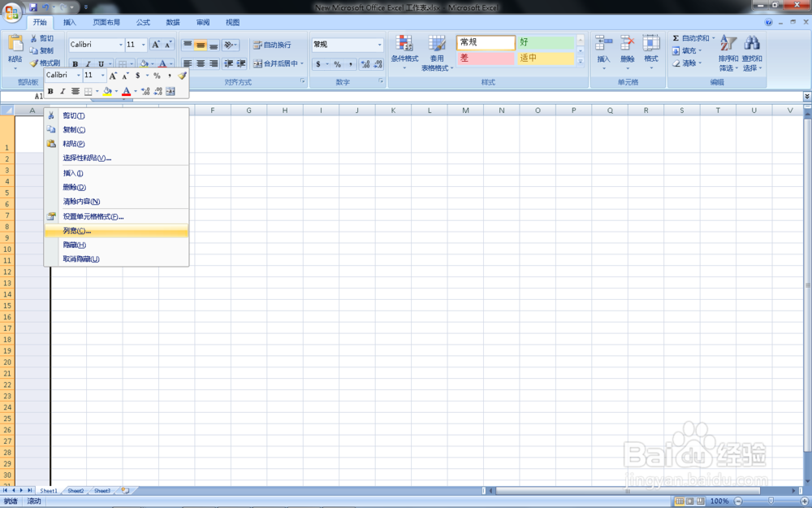Screen dimensions: 812x508
Task: Open the cells Format (格式) button
Action: 651,52
